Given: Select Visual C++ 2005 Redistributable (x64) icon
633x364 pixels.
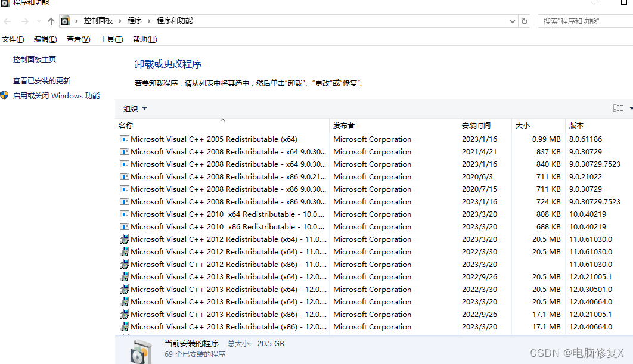Looking at the screenshot, I should point(125,139).
